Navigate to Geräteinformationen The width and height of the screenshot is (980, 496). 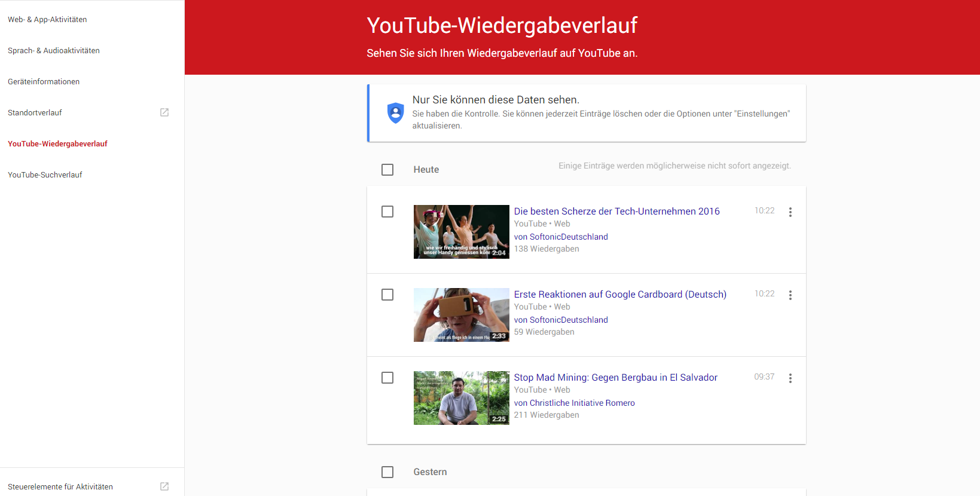pos(44,82)
